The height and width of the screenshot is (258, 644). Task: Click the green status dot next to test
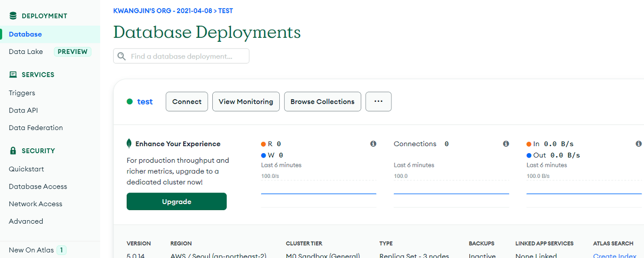(x=130, y=101)
